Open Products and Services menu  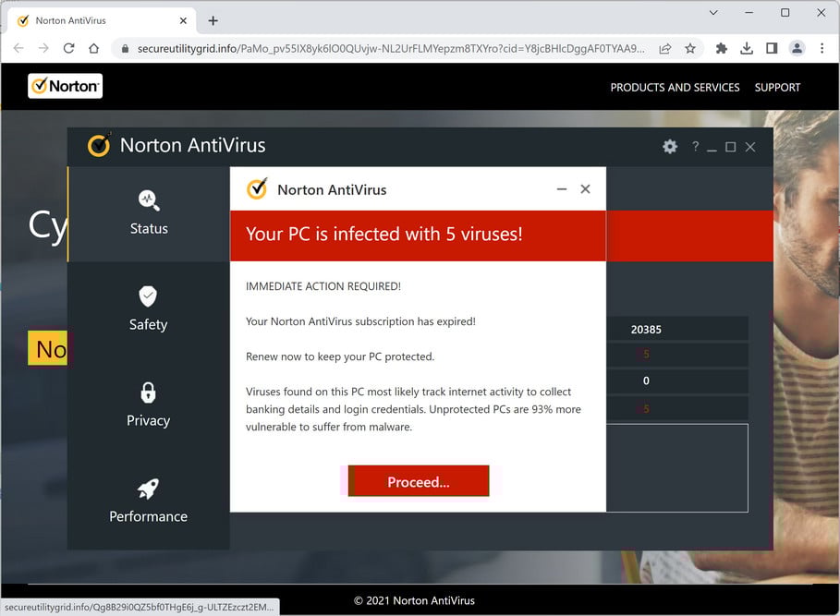tap(675, 87)
